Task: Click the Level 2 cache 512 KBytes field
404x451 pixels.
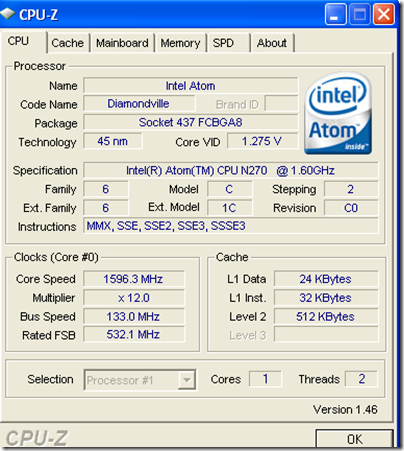Action: pyautogui.click(x=326, y=316)
